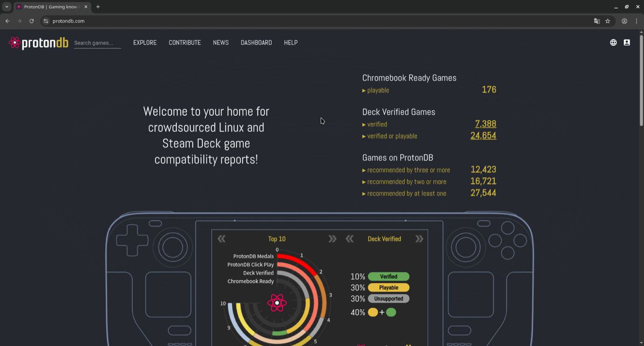Click the Deck Verified panel title
Image resolution: width=644 pixels, height=346 pixels.
(384, 239)
